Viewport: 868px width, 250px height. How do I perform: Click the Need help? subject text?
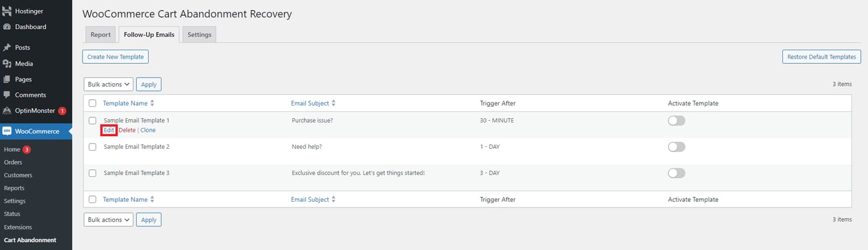tap(307, 146)
